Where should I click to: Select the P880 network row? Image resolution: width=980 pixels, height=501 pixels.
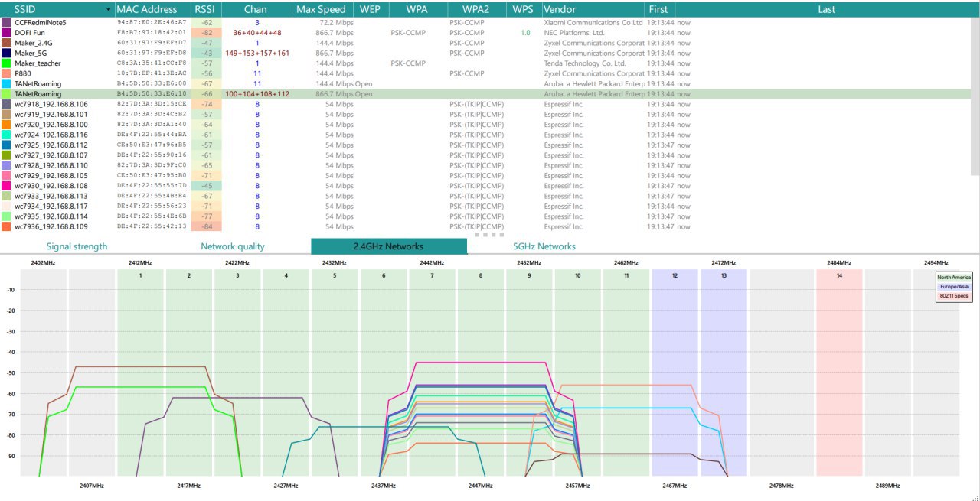(x=490, y=73)
